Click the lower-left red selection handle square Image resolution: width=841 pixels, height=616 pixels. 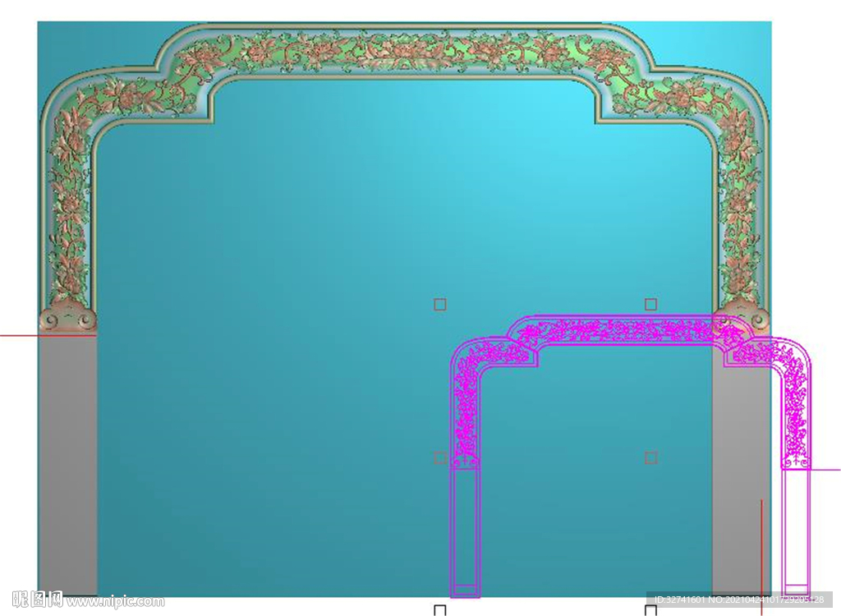pyautogui.click(x=440, y=457)
